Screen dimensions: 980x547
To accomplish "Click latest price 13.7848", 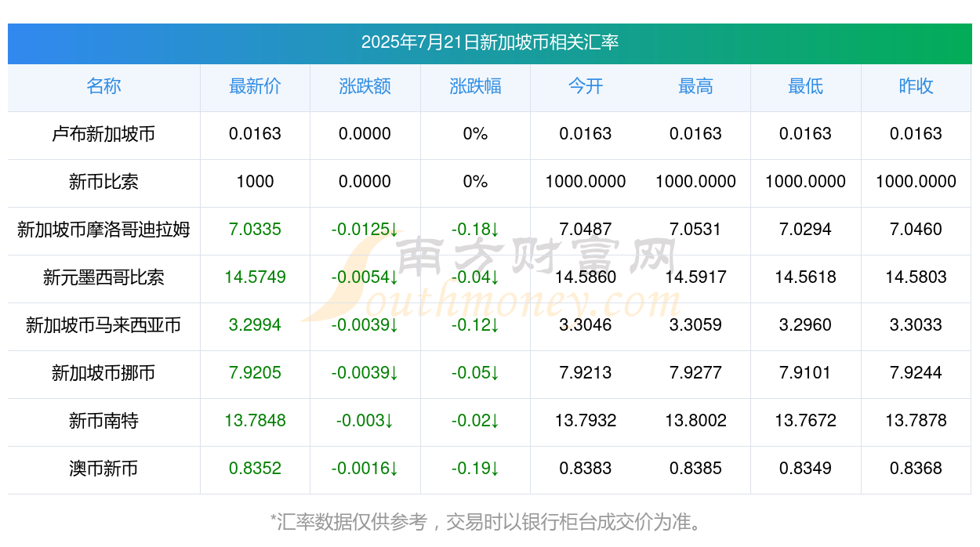I will tap(255, 421).
